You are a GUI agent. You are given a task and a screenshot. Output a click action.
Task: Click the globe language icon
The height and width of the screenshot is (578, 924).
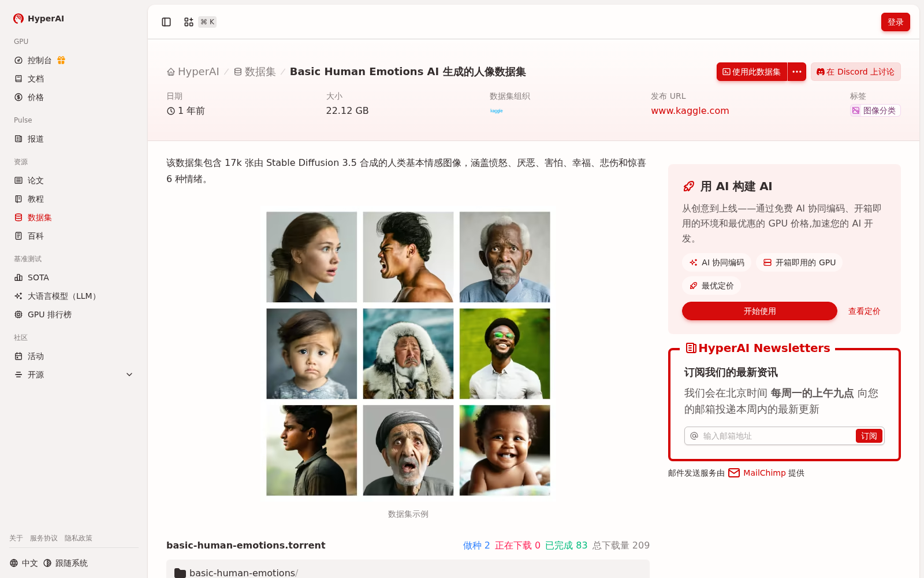[14, 563]
